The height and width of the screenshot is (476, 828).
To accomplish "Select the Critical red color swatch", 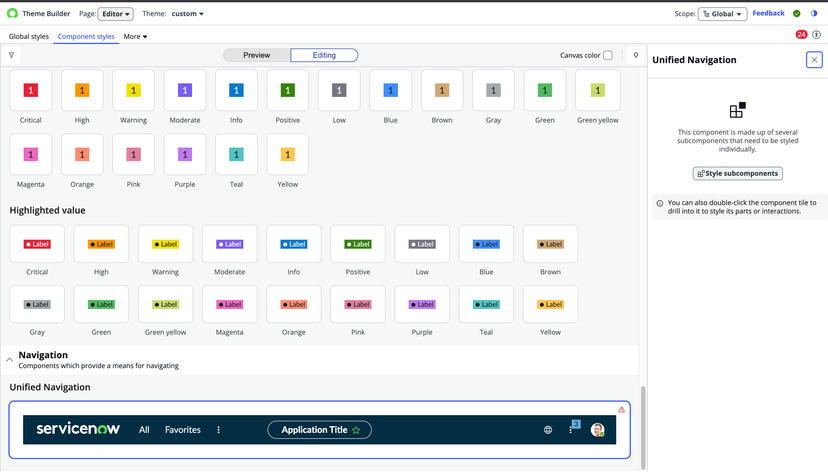I will click(31, 91).
